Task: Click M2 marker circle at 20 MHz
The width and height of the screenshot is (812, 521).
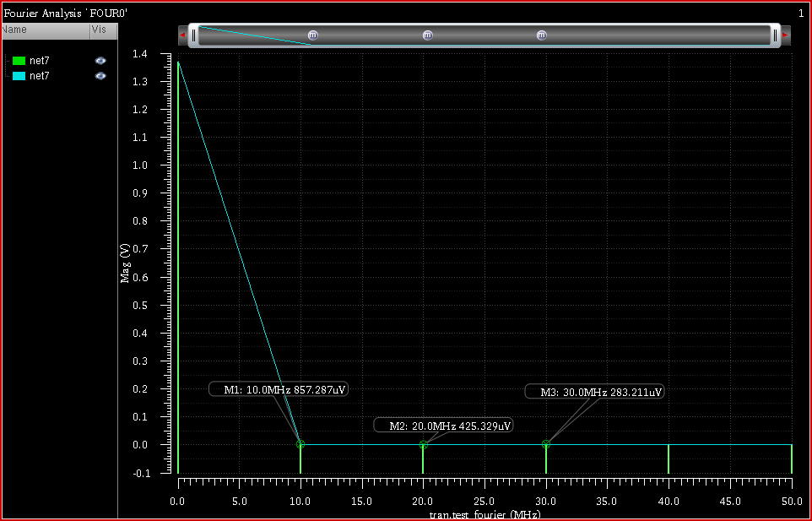Action: [423, 444]
